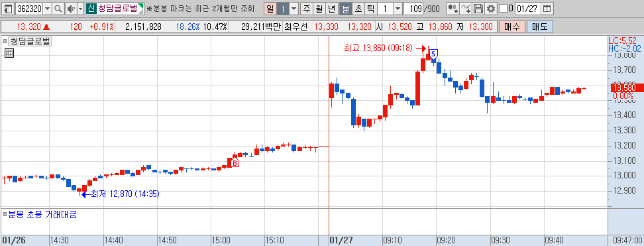The image size is (644, 246).
Task: Click the candlestick chart type icon
Action: pyautogui.click(x=453, y=8)
